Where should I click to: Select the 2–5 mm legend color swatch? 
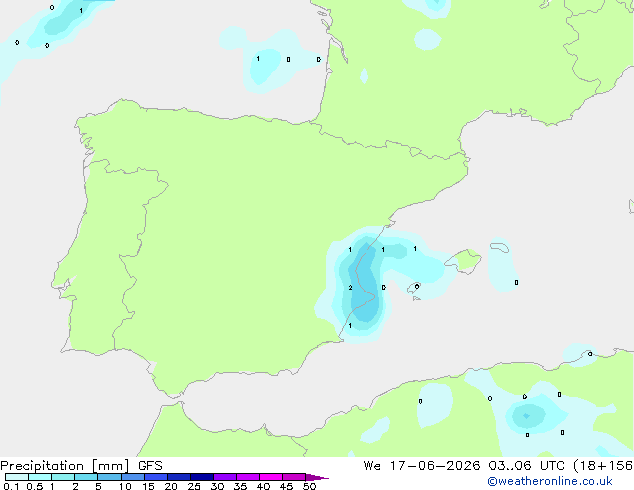pyautogui.click(x=86, y=477)
